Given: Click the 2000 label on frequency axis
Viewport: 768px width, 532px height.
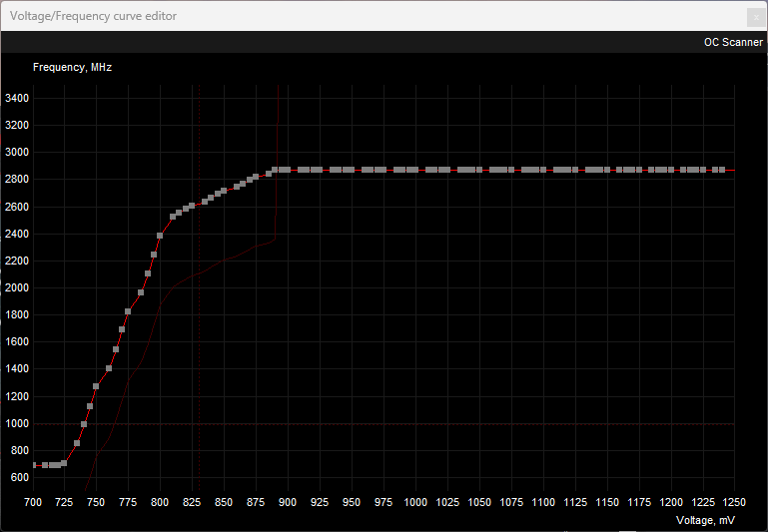Looking at the screenshot, I should tap(17, 287).
